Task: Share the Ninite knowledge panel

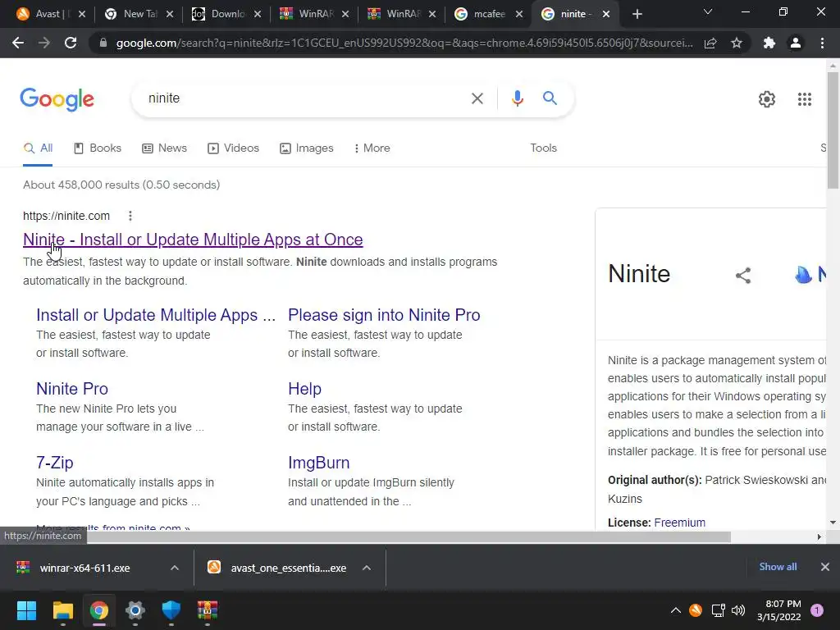Action: pyautogui.click(x=743, y=276)
